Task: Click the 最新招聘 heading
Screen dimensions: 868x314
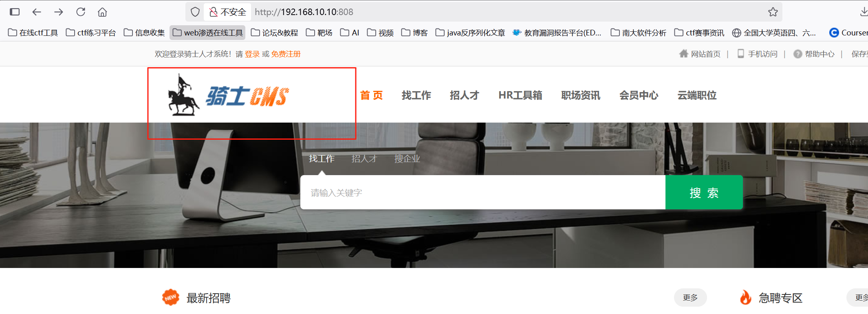Action: tap(208, 298)
